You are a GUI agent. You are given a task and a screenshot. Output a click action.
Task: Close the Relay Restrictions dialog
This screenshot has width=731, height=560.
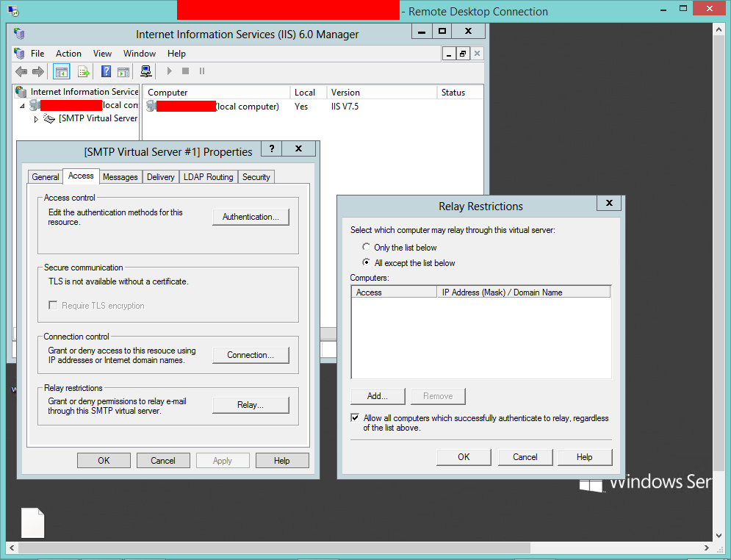pos(609,203)
